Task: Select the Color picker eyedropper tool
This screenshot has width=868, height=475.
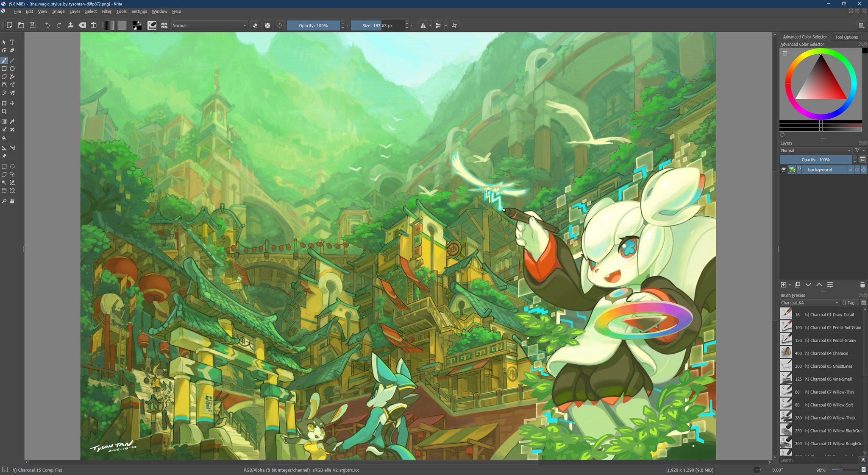Action: coord(12,122)
